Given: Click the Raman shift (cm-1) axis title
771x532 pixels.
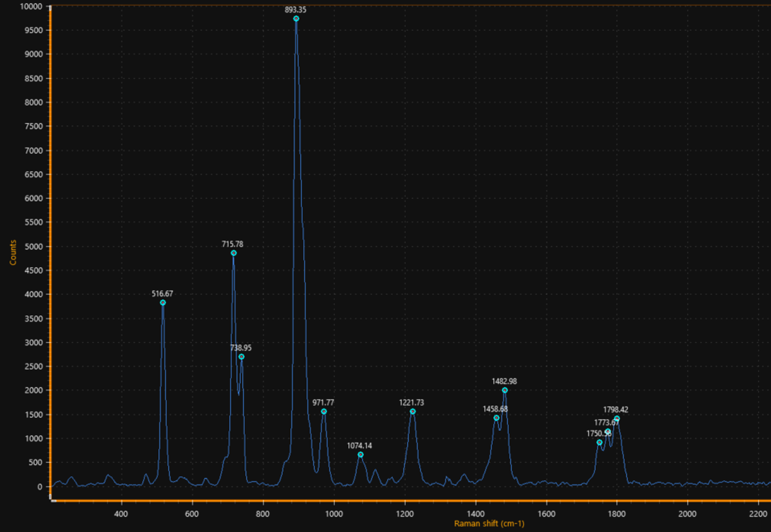Looking at the screenshot, I should pos(489,524).
